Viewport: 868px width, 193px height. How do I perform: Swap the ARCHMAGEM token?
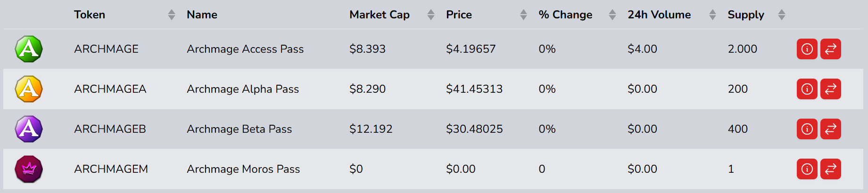pos(830,169)
